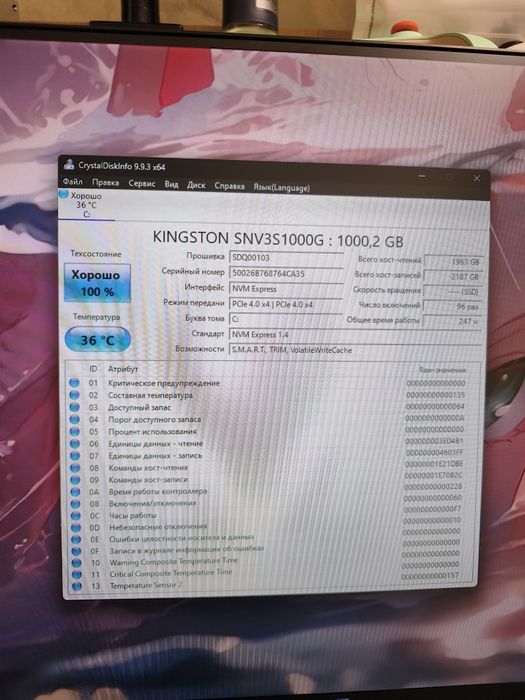The image size is (525, 700).
Task: Click the Атрибут column header
Action: click(123, 369)
